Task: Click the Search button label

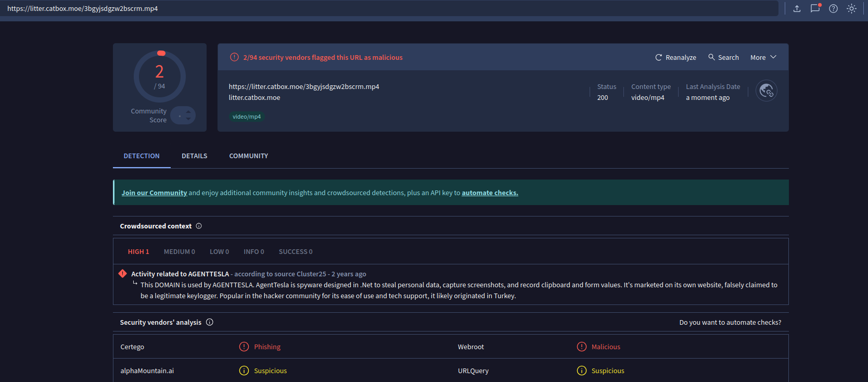Action: 729,58
